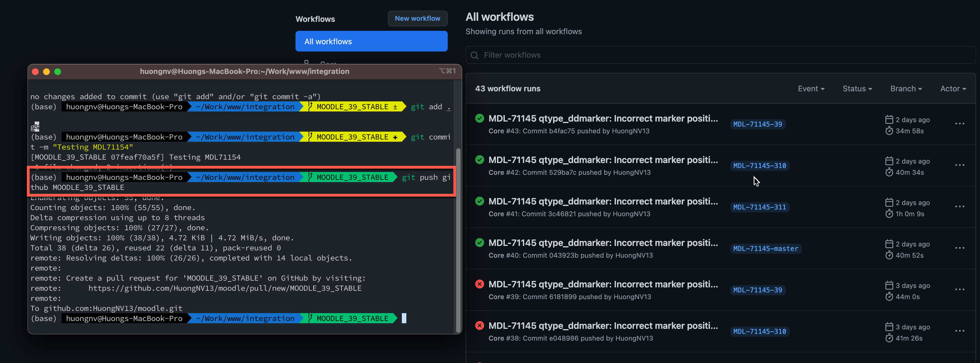The image size is (980, 363).
Task: Open the Actor filter dropdown
Action: pyautogui.click(x=953, y=89)
